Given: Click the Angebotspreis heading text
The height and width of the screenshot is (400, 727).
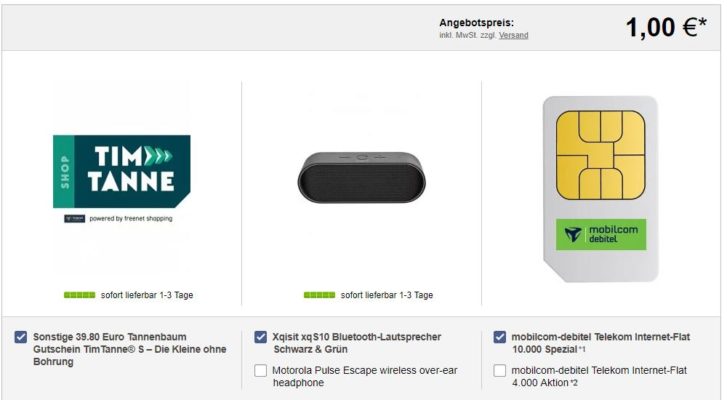Looking at the screenshot, I should point(476,23).
